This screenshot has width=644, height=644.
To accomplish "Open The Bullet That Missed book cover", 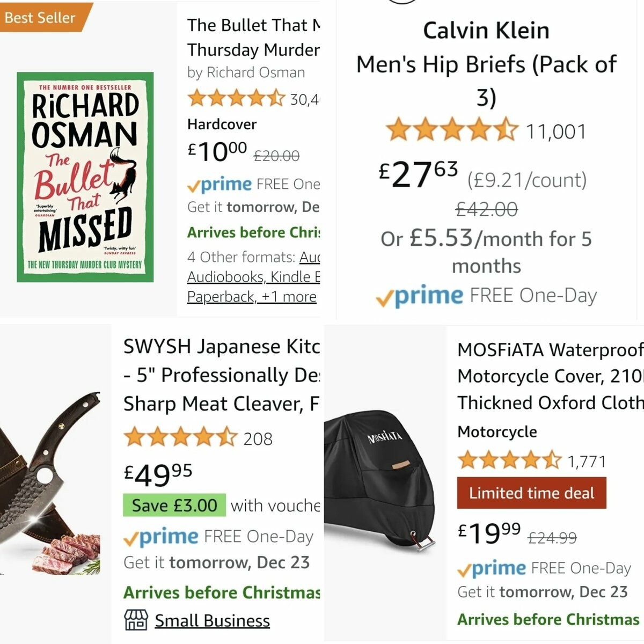I will (85, 177).
